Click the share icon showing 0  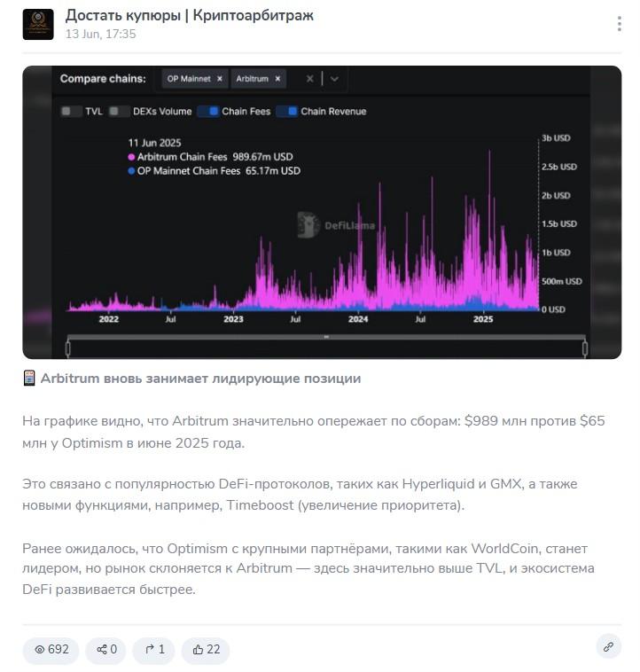click(x=106, y=649)
